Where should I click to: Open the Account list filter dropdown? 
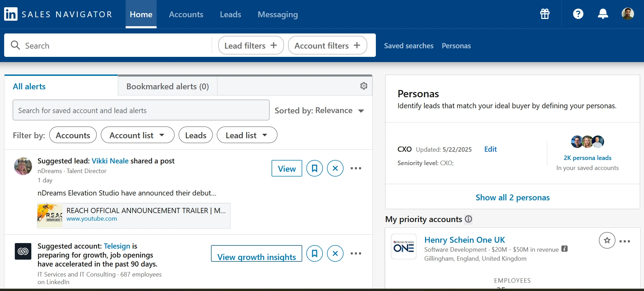click(x=137, y=135)
